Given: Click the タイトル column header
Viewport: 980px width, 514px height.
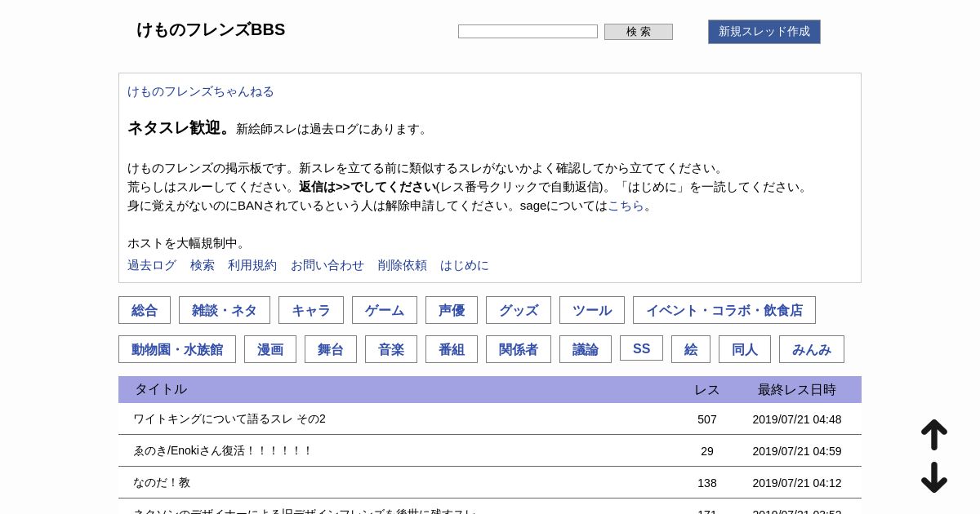Looking at the screenshot, I should (x=161, y=389).
